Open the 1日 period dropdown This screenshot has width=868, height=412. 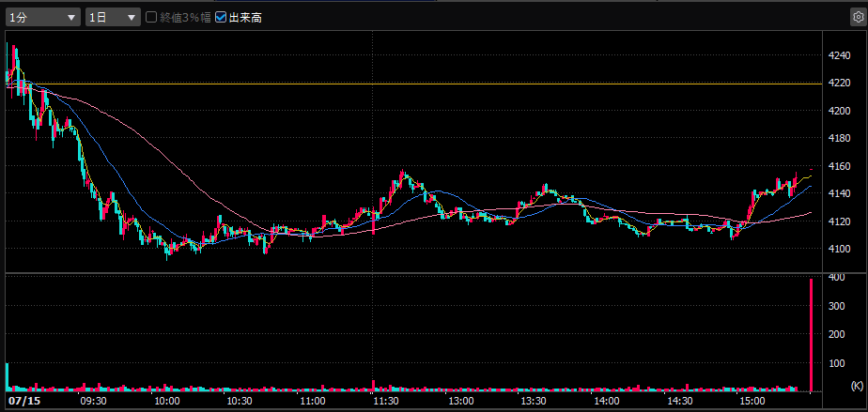113,17
